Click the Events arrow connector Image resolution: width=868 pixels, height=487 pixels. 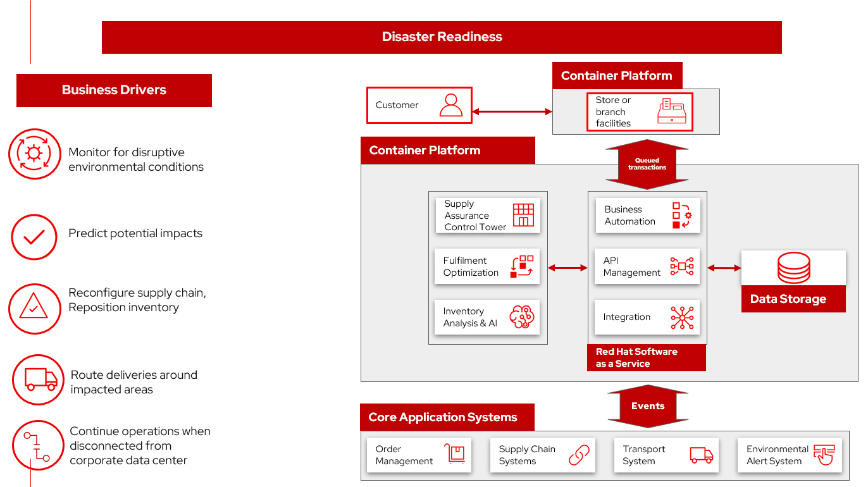point(647,406)
